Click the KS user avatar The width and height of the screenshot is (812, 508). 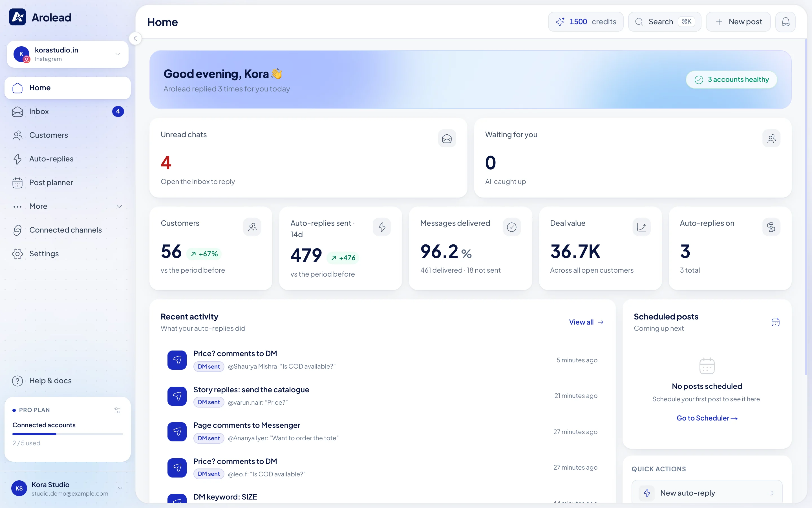click(19, 489)
